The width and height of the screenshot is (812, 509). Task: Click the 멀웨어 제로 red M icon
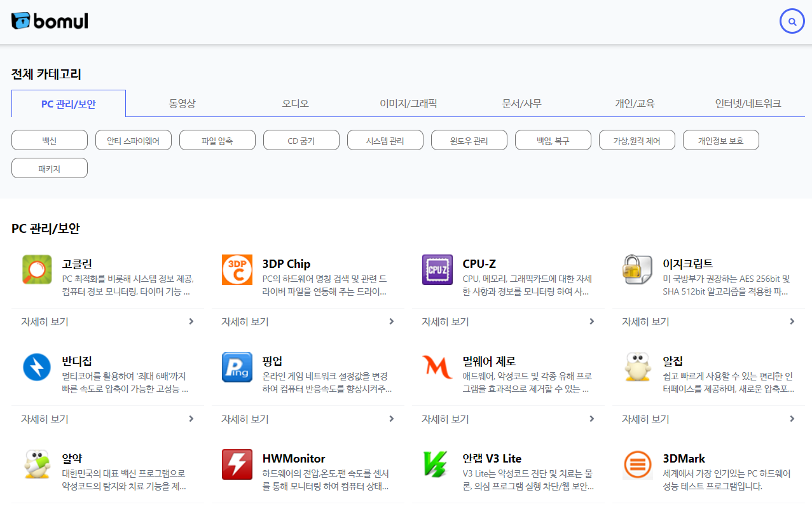[437, 367]
